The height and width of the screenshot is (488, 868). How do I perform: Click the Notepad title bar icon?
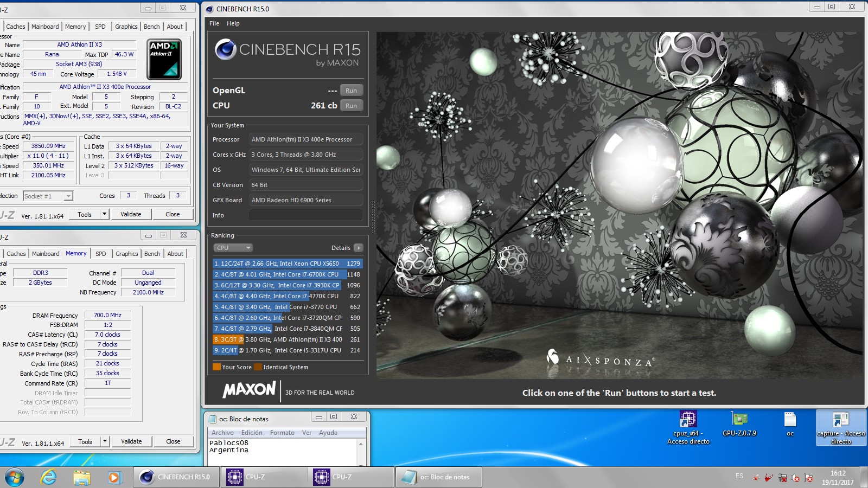(212, 419)
